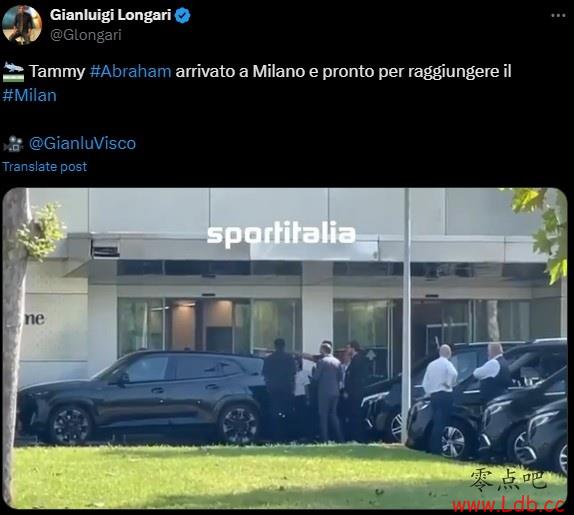574x515 pixels.
Task: Play the embedded Sportitalia video
Action: click(x=285, y=348)
